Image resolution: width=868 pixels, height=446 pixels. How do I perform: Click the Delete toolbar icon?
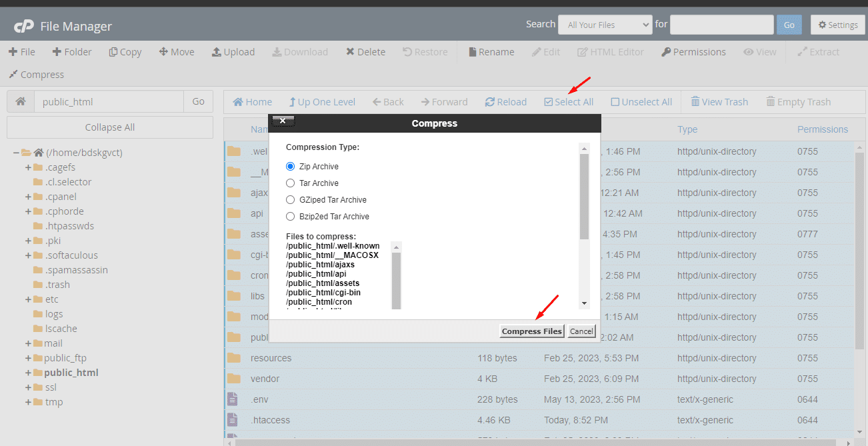[350, 52]
